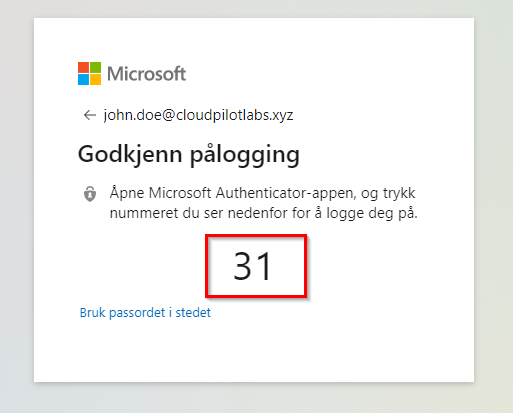Select the john.doe@cloudpilotlabs.xyz account text
The image size is (513, 413).
coord(198,115)
